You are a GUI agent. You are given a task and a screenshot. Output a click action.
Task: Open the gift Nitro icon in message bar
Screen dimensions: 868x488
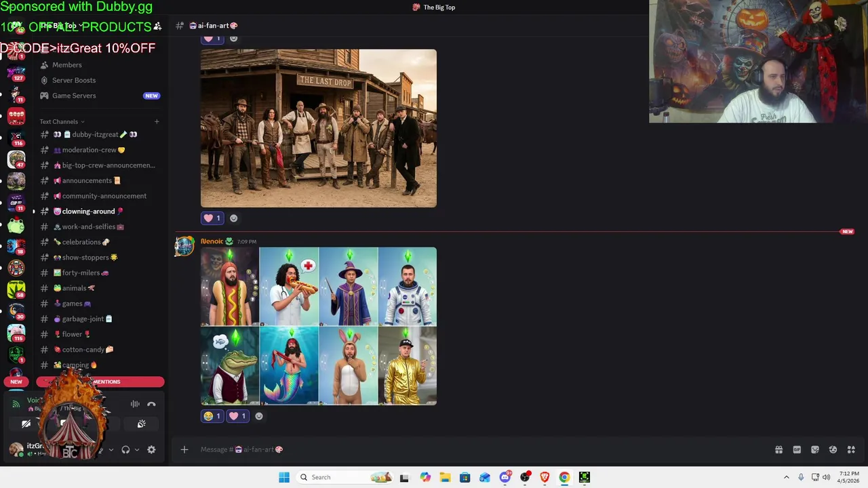point(778,449)
